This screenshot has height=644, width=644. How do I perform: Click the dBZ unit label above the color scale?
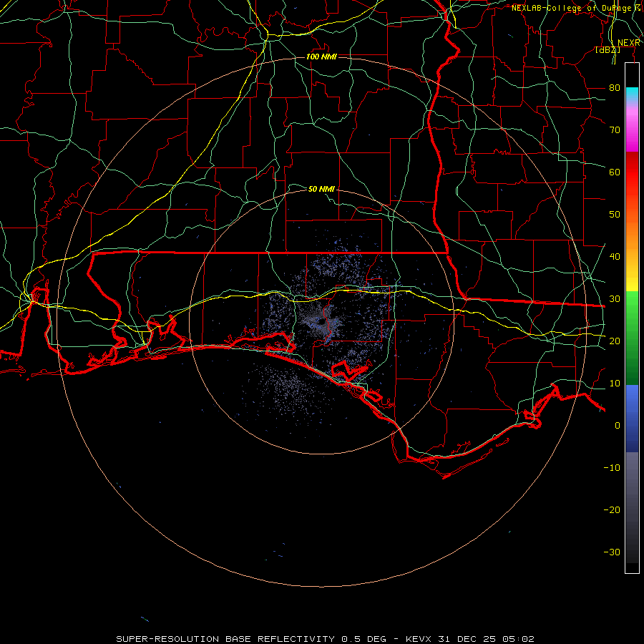(x=608, y=50)
